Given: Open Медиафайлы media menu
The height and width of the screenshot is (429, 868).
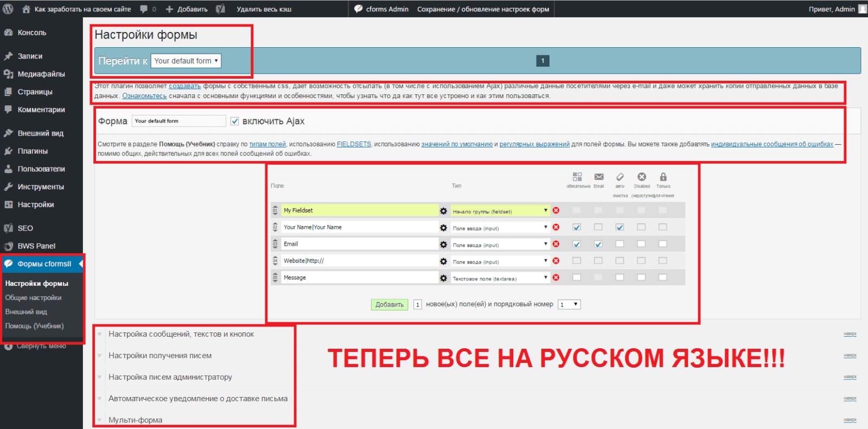Looking at the screenshot, I should pos(41,74).
